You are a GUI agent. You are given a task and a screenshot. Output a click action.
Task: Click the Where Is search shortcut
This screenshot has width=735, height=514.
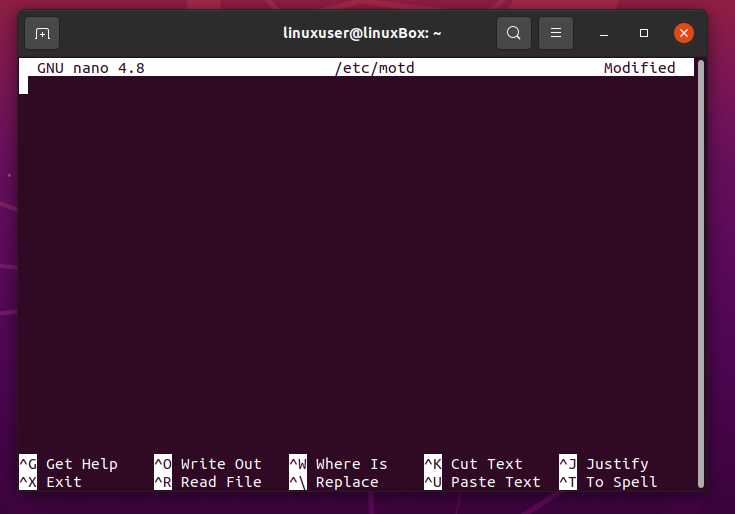[351, 464]
